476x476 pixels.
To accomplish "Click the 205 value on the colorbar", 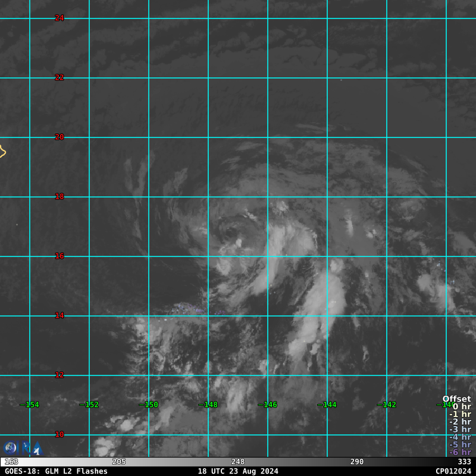I will click(x=119, y=462).
